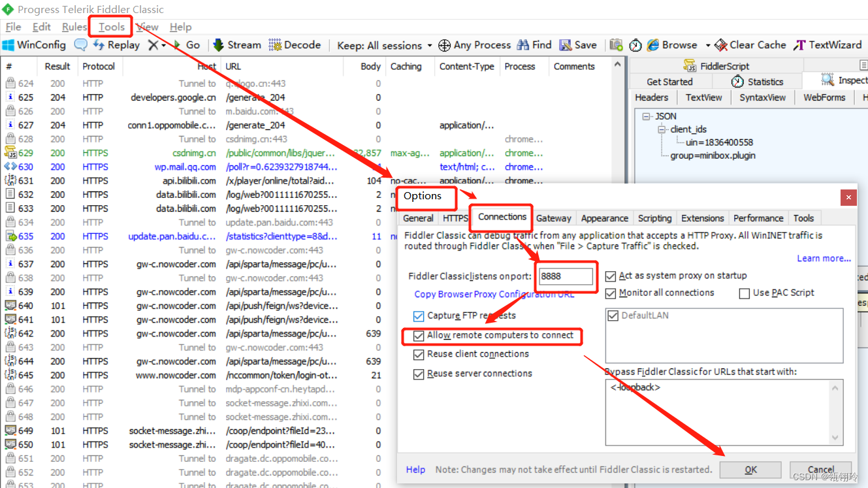The image size is (868, 488).
Task: Click the comment speech bubble toolbar icon
Action: tap(80, 45)
